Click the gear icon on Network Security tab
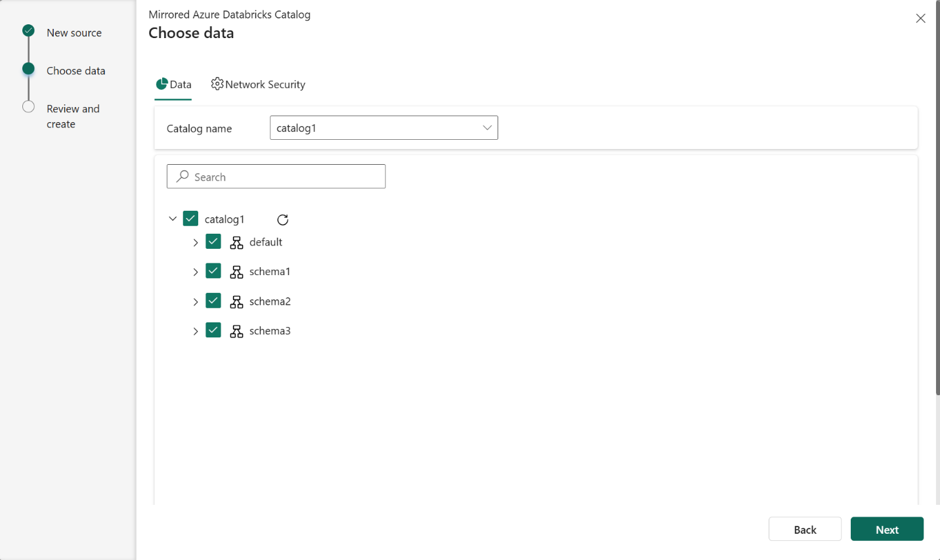 [217, 84]
